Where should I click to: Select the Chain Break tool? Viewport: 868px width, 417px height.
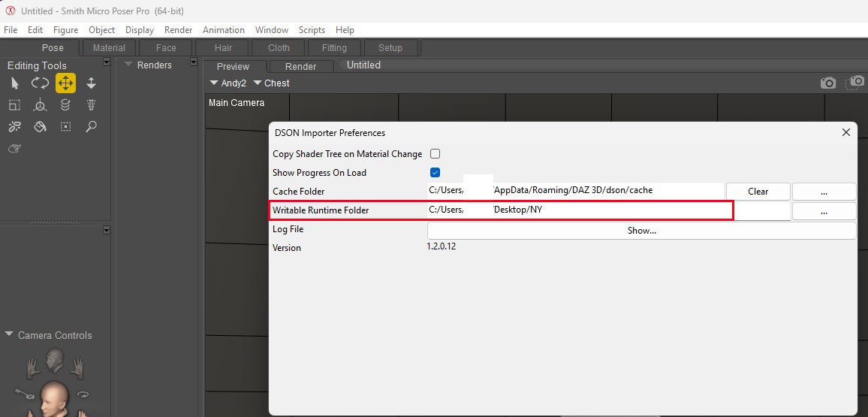point(15,127)
